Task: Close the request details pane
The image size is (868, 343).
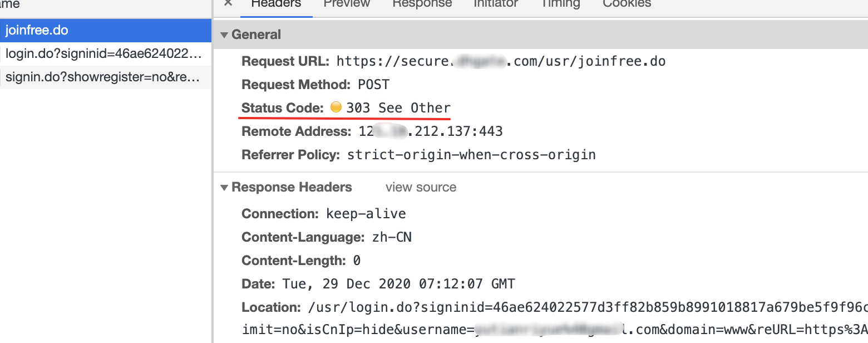Action: click(228, 3)
